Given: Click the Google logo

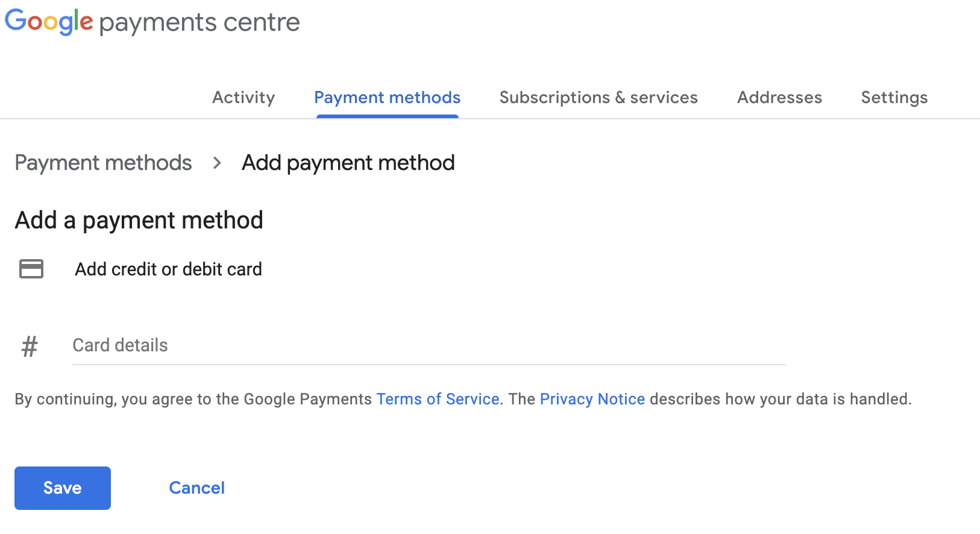Looking at the screenshot, I should 49,22.
